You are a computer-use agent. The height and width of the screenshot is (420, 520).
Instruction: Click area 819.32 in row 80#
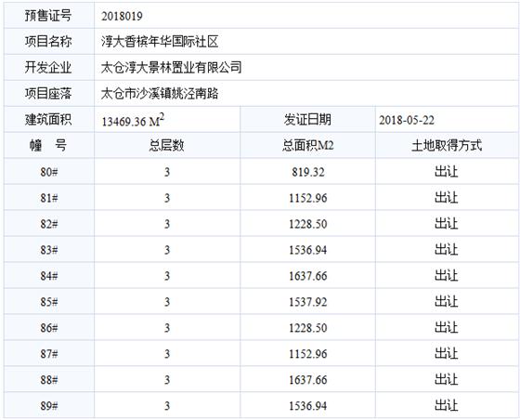point(308,172)
